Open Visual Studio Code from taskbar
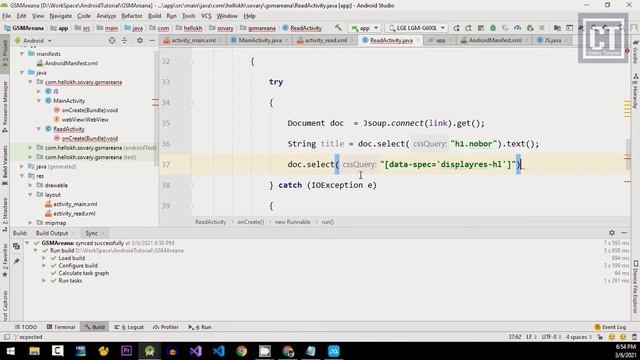The image size is (640, 360). (x=218, y=351)
